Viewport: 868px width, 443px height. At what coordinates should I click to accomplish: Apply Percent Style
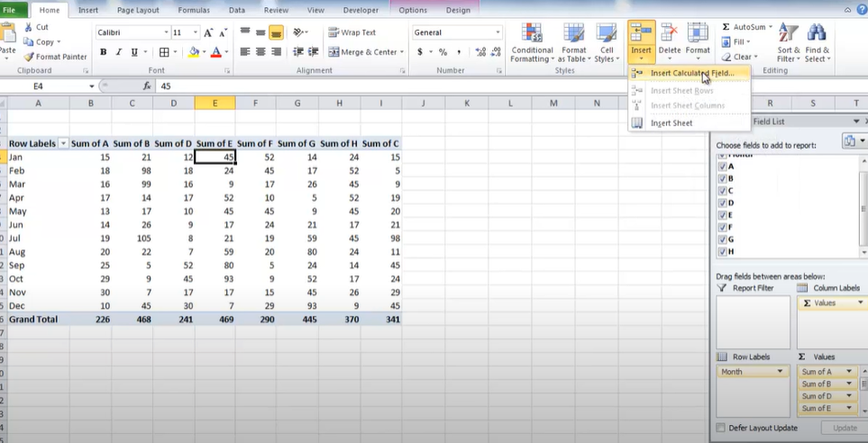[x=443, y=52]
